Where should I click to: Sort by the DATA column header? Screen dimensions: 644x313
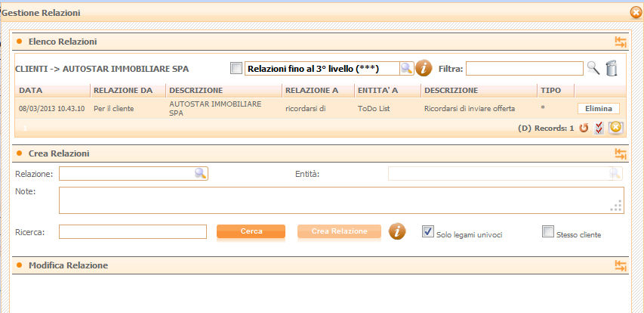31,91
